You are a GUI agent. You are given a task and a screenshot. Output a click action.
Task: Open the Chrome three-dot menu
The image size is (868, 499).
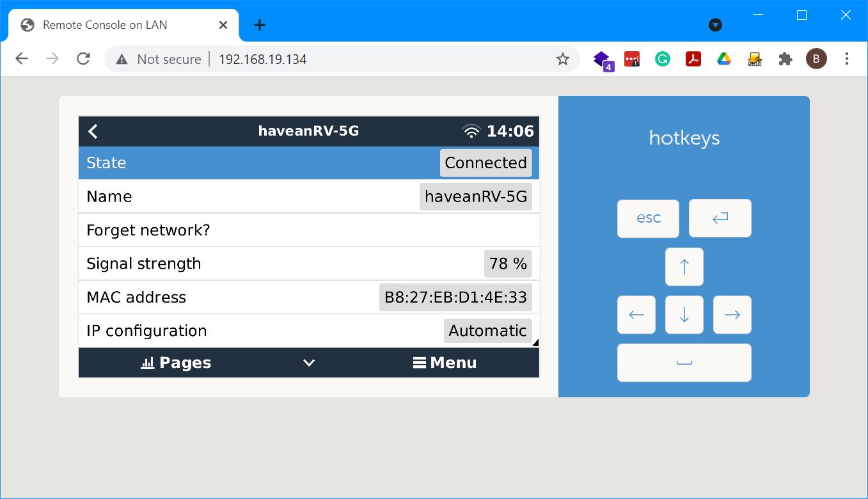(847, 59)
